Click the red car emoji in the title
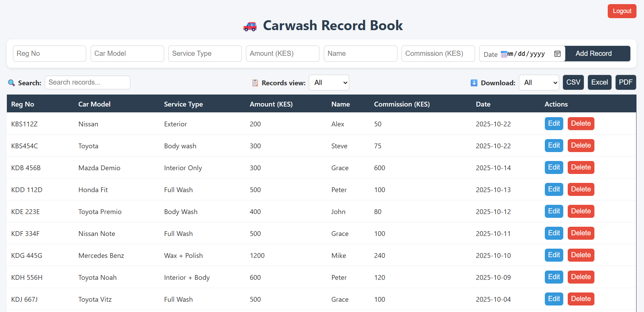This screenshot has height=312, width=644. click(249, 25)
